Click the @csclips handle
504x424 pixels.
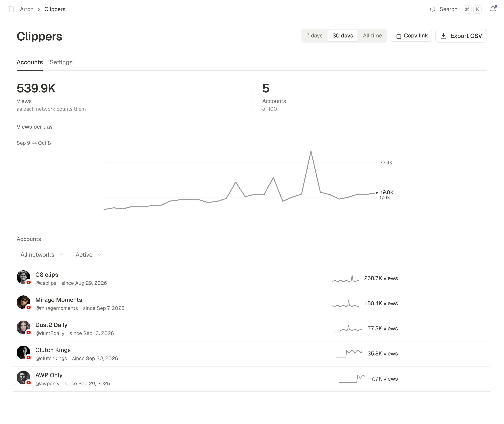point(46,283)
